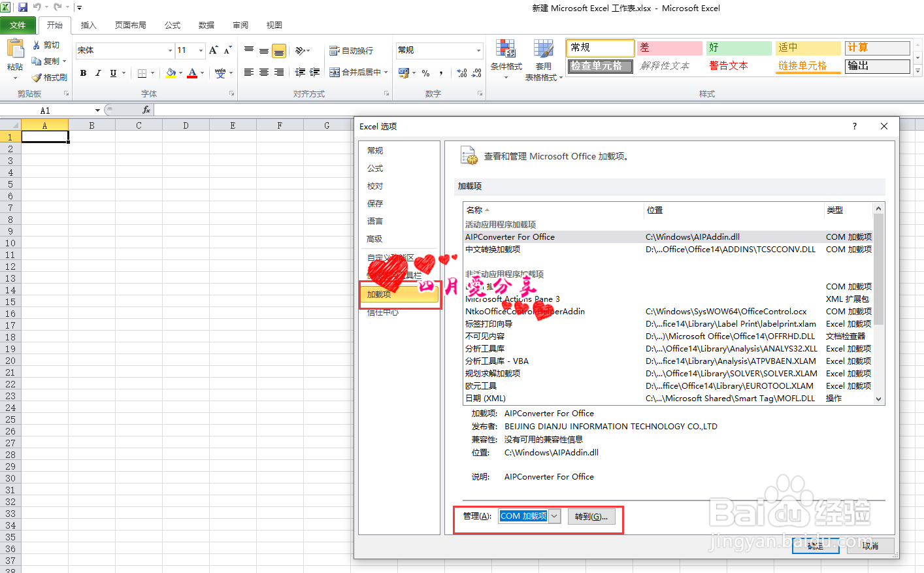Screen dimensions: 924x573
Task: Select the Format Painter brush
Action: click(37, 77)
